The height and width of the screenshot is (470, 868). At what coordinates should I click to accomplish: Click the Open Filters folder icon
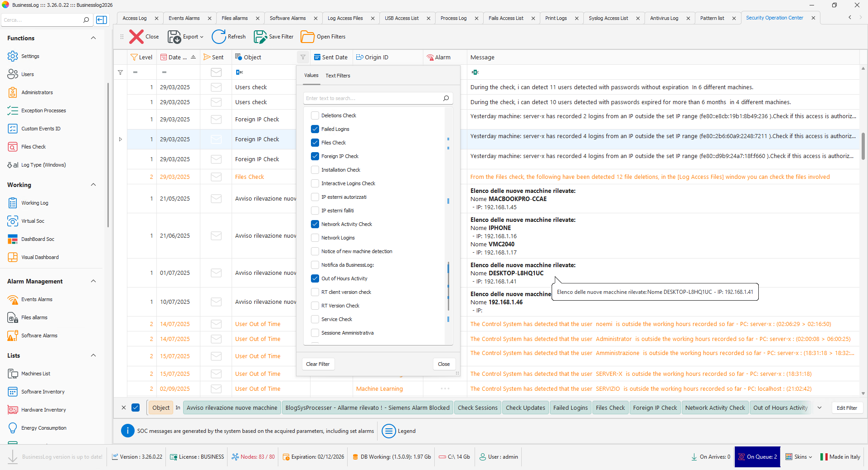307,37
